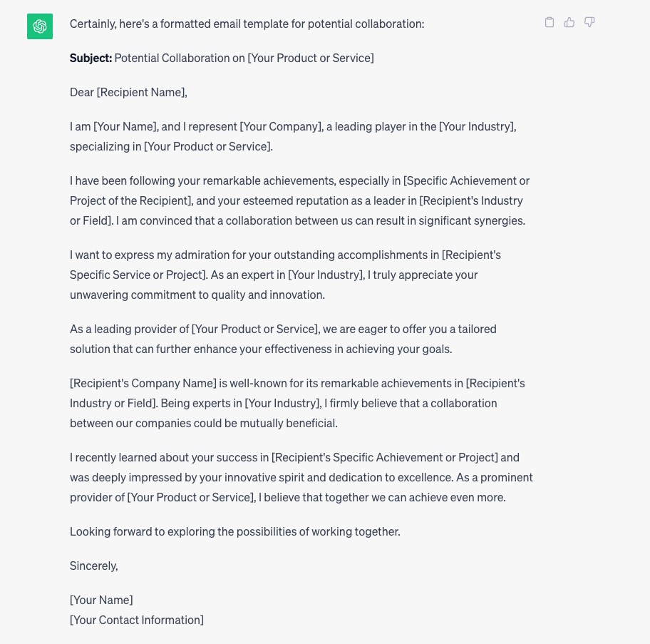Click the bold "Subject:" label

tap(91, 58)
